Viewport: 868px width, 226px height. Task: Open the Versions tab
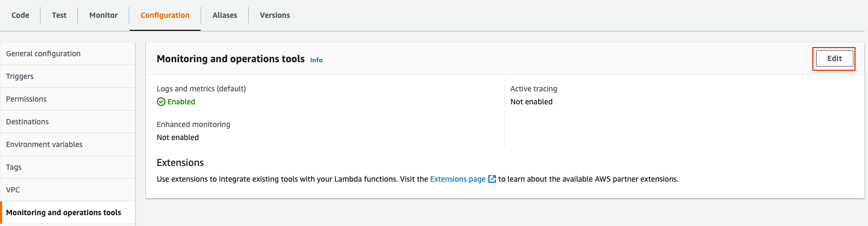click(x=275, y=15)
